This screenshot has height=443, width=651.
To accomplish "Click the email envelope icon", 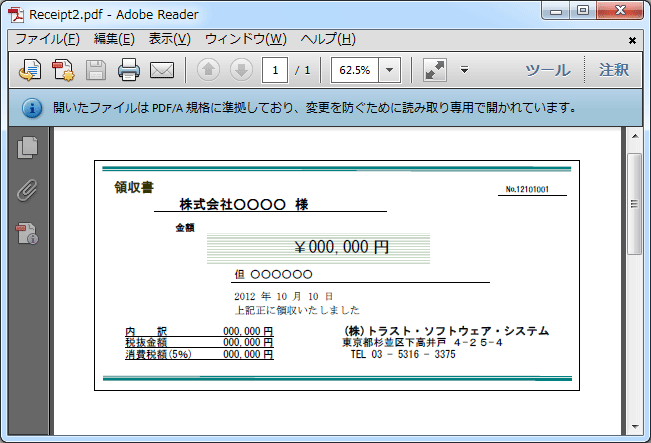I will pos(162,70).
